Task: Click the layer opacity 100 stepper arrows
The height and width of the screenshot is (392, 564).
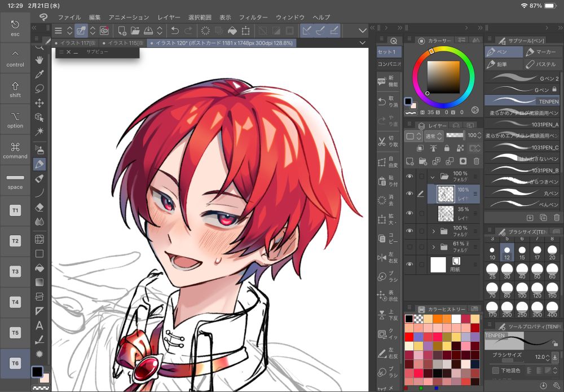Action: (x=479, y=135)
